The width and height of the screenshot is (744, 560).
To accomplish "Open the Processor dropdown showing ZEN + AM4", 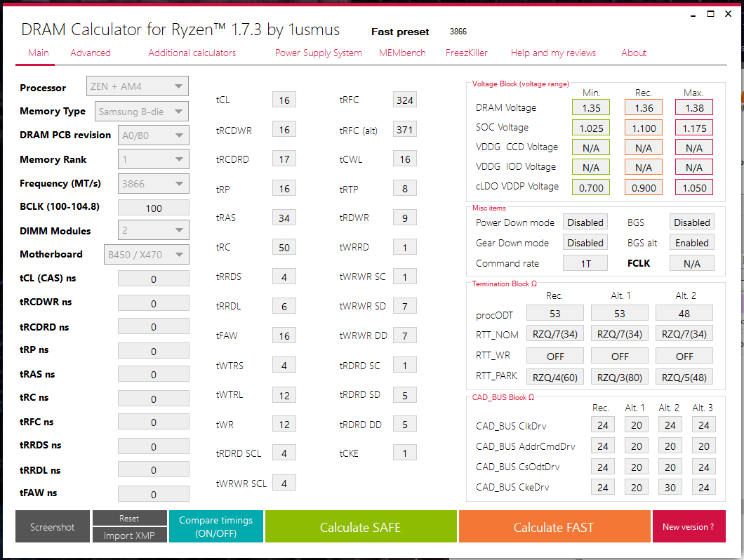I will pyautogui.click(x=137, y=86).
